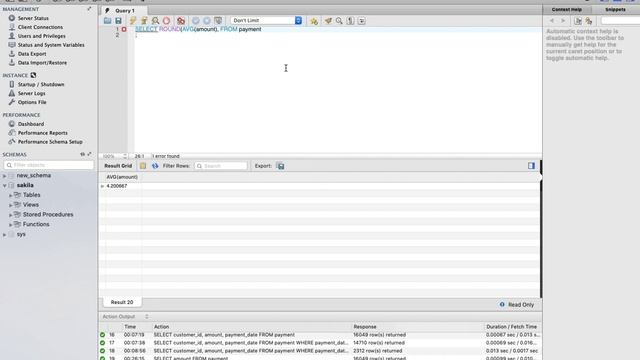Image resolution: width=640 pixels, height=360 pixels.
Task: Toggle wrap cell content in result grid
Action: coord(143,166)
